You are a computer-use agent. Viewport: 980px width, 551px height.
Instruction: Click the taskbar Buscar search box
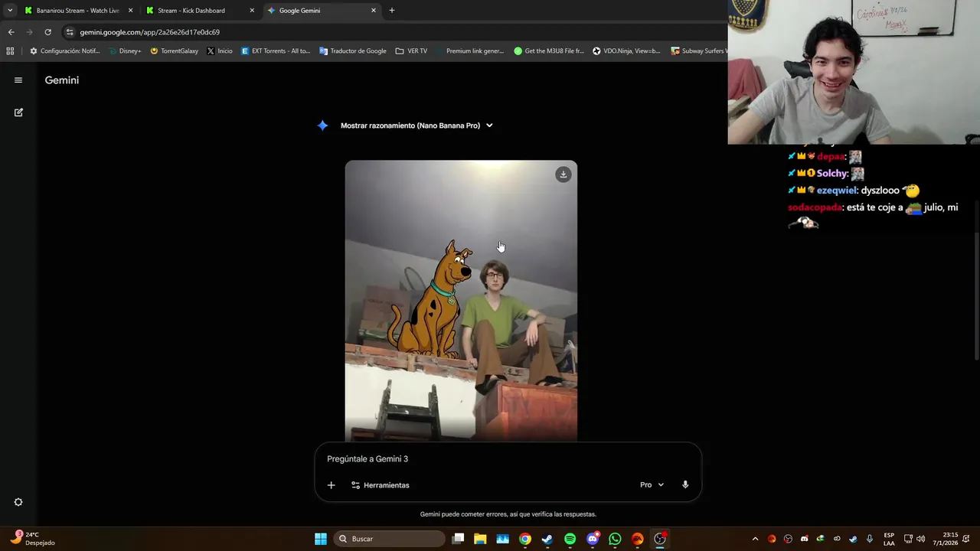point(390,539)
